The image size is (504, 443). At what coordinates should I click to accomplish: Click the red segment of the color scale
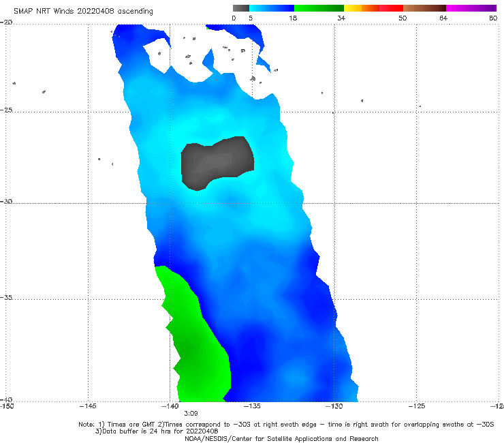tap(391, 8)
